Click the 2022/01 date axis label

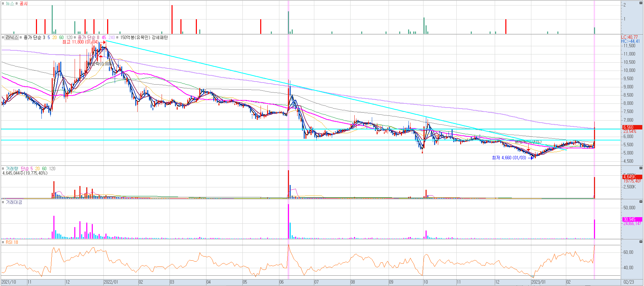111,282
